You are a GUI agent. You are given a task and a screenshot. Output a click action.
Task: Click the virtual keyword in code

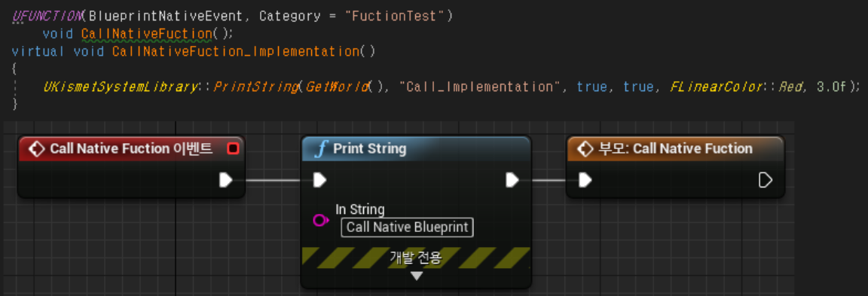[38, 51]
